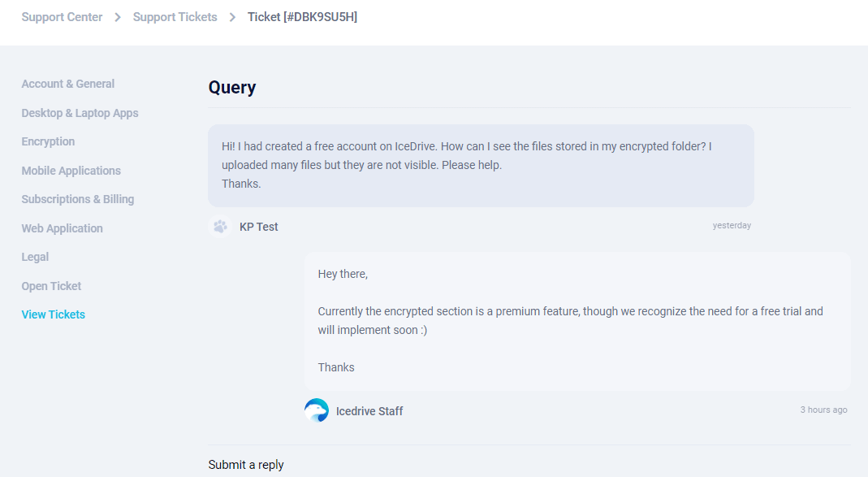868x477 pixels.
Task: Open Desktop & Laptop Apps category
Action: 80,113
